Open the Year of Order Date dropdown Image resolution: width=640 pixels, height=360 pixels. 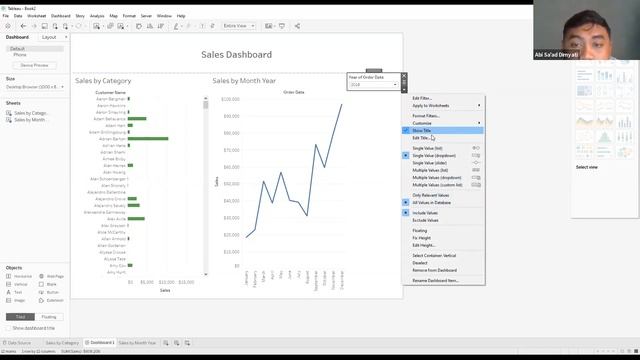[x=373, y=84]
